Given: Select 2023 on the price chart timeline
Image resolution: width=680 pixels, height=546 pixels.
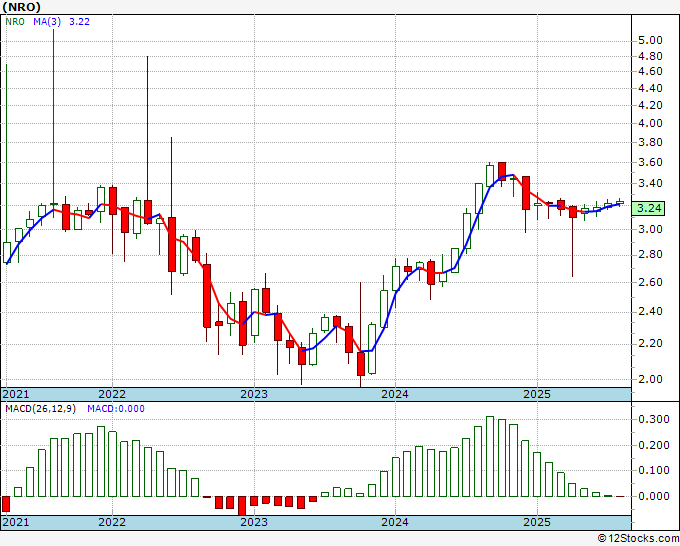Looking at the screenshot, I should pyautogui.click(x=254, y=394).
